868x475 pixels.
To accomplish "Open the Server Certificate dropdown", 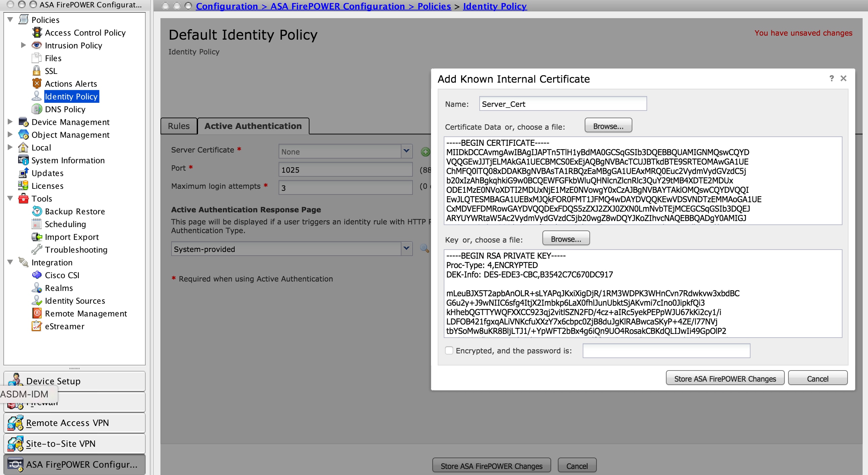I will (406, 151).
